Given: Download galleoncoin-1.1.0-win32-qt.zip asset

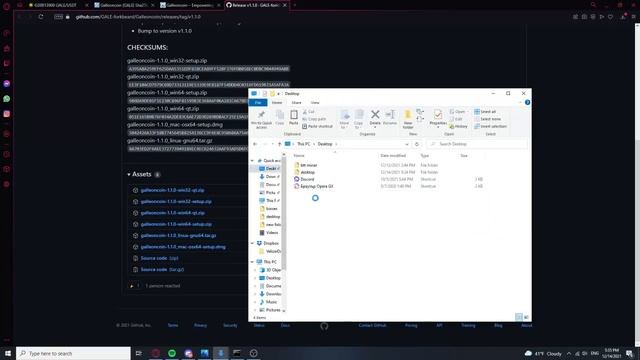Looking at the screenshot, I should [172, 190].
